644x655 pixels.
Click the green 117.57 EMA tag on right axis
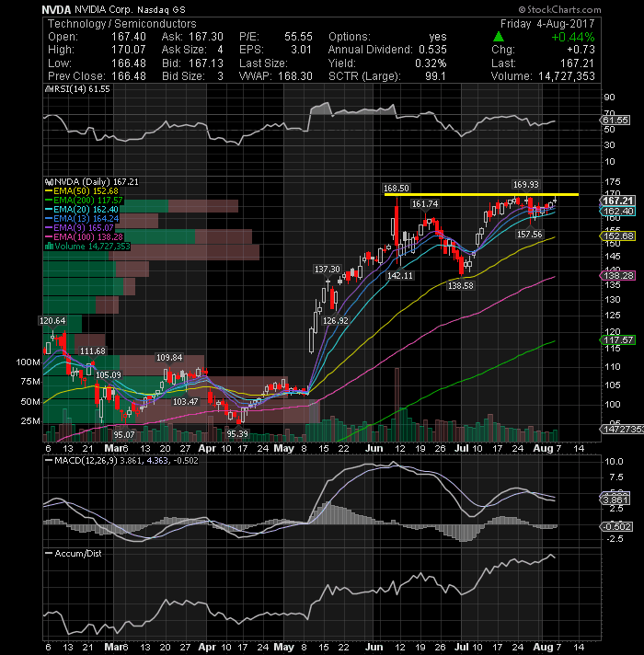617,340
